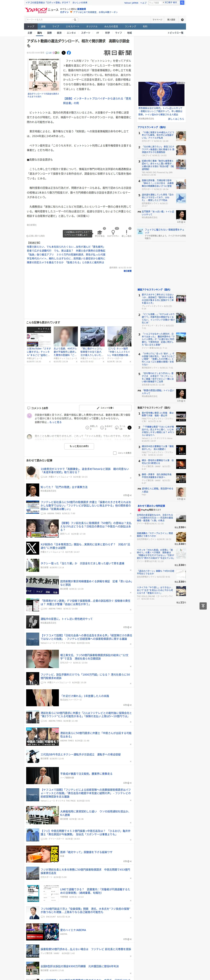This screenshot has width=210, height=980.
Task: Click the pencil コメントを書く button
Action: (x=105, y=408)
